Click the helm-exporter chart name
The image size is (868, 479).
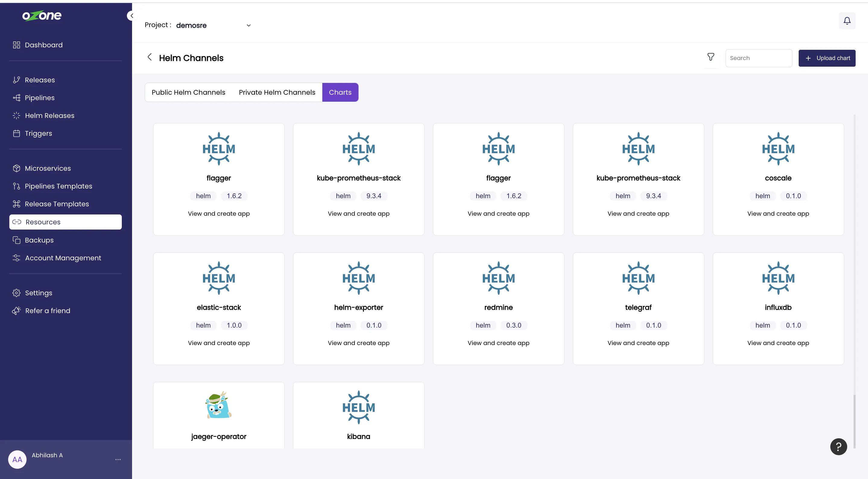click(358, 307)
